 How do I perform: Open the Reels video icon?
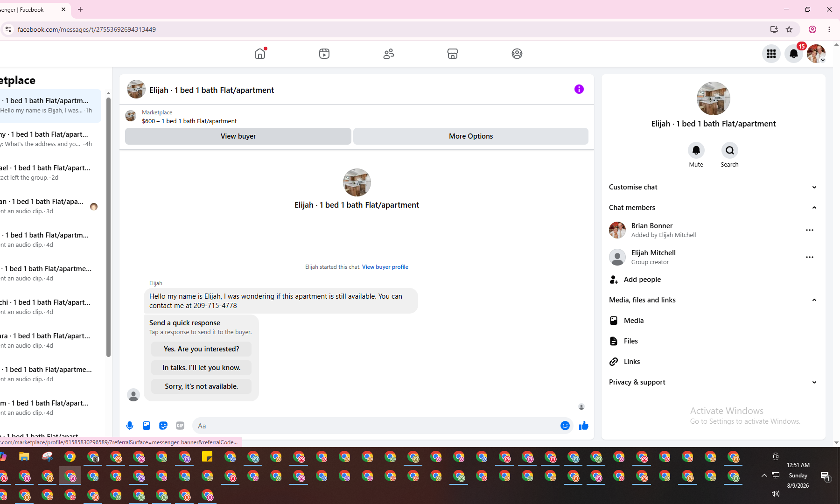(324, 54)
